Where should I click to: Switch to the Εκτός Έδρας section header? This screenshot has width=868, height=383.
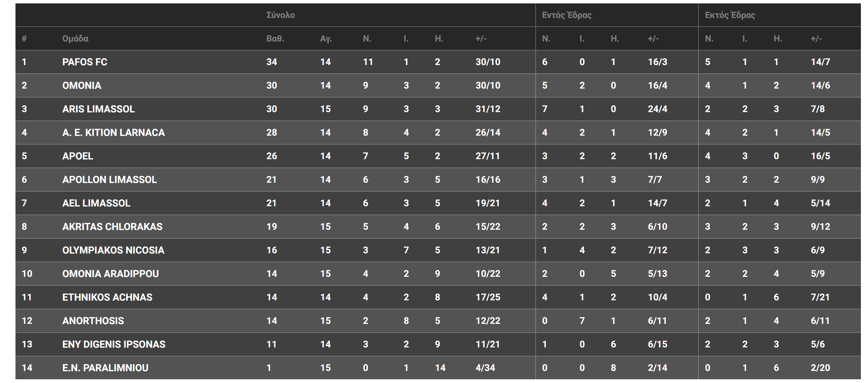click(x=730, y=15)
